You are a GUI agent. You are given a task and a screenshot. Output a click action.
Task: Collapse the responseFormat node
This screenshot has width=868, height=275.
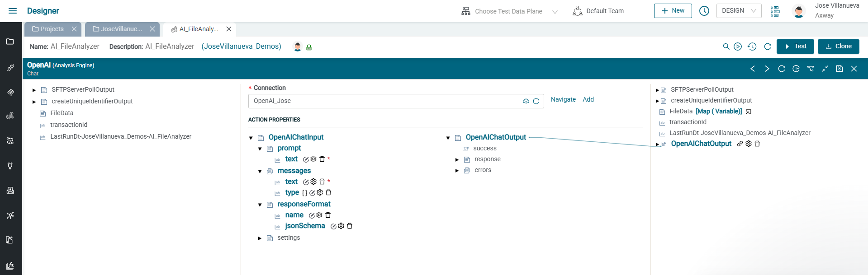(x=260, y=205)
